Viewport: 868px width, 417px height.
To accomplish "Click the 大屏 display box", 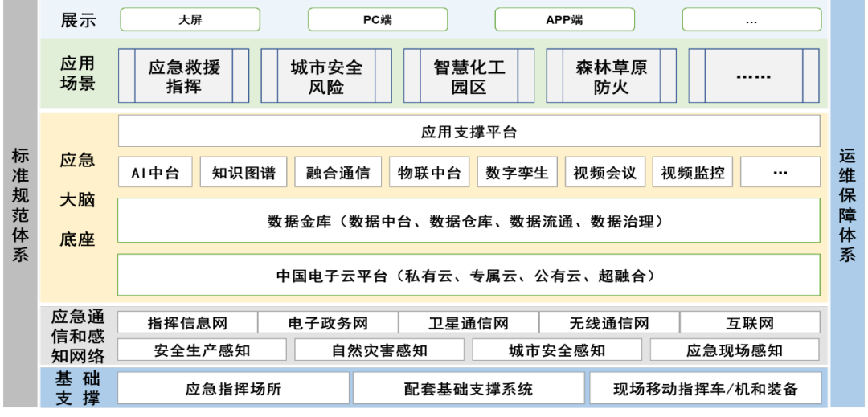I will tap(190, 20).
